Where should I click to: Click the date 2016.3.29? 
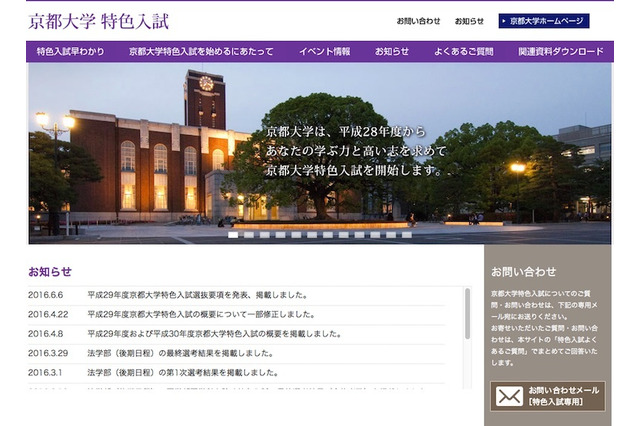(48, 353)
